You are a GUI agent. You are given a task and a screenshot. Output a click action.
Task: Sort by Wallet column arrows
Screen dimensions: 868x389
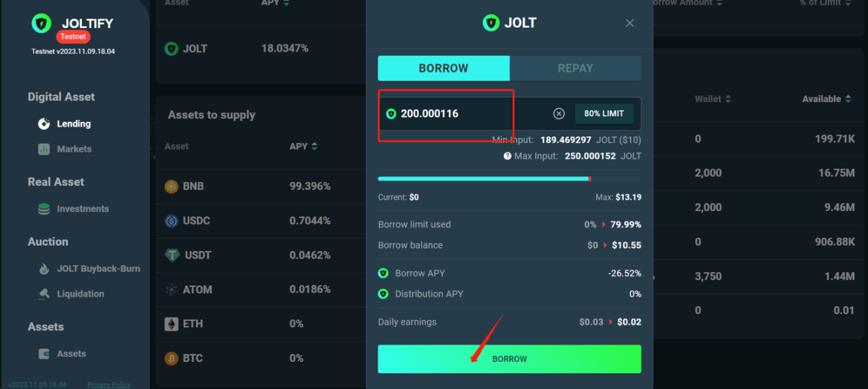[x=728, y=100]
